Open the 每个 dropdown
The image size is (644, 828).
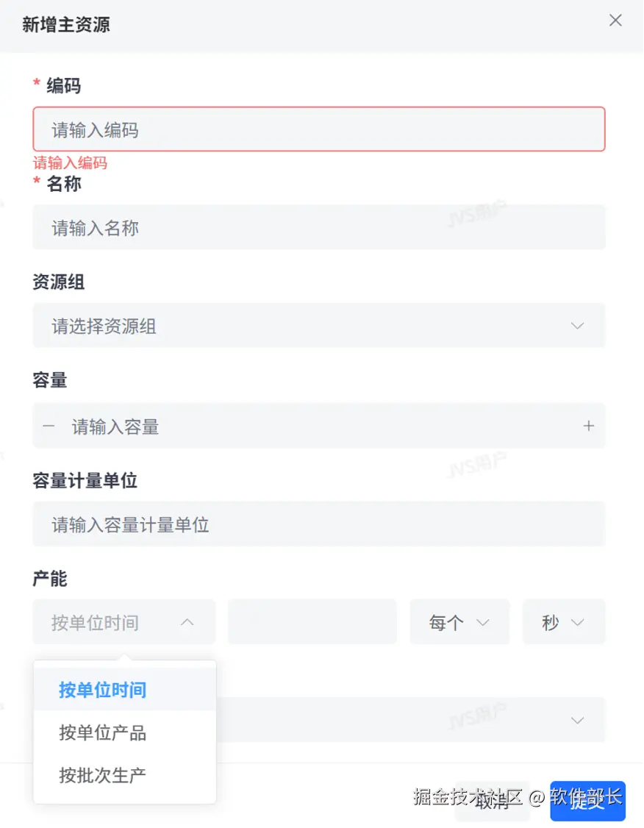[x=459, y=623]
